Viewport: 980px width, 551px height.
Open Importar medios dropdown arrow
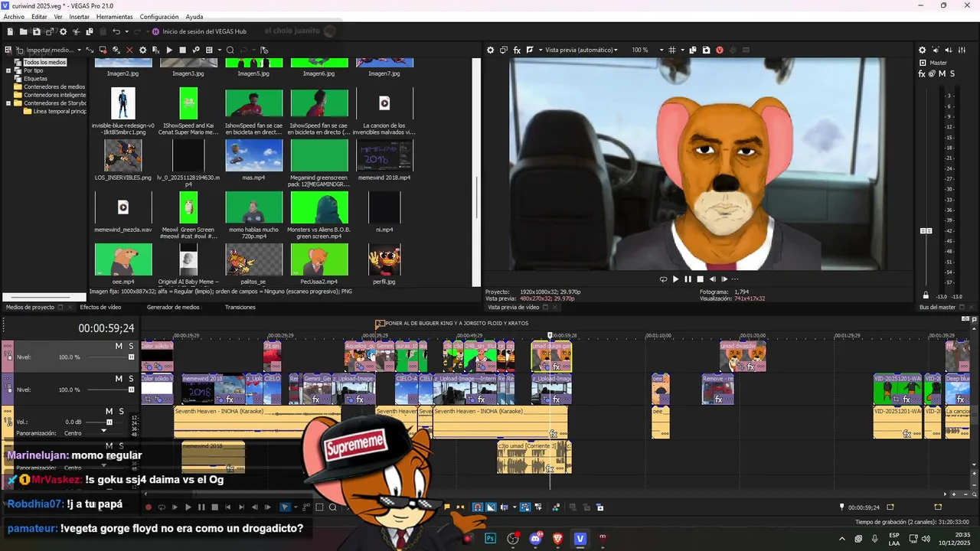tap(80, 50)
